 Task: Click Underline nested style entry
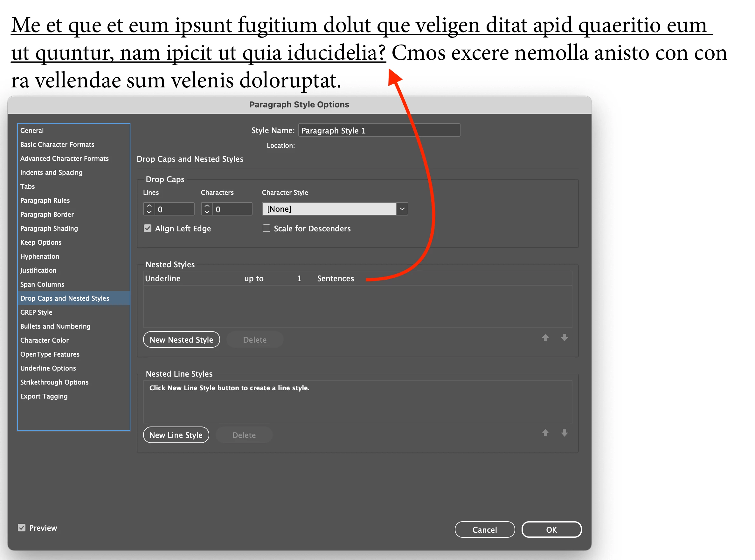pos(163,278)
